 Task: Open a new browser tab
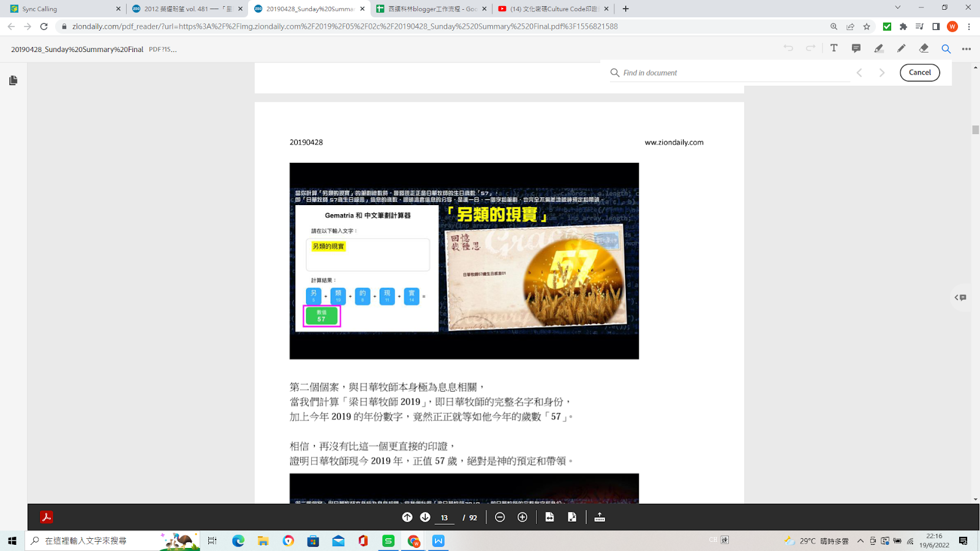tap(625, 9)
